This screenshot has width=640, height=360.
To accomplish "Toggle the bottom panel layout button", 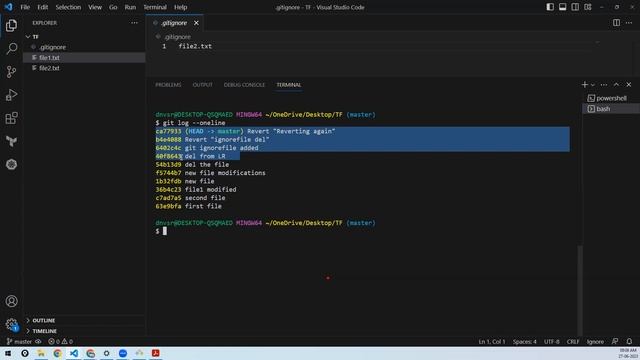I will [562, 7].
